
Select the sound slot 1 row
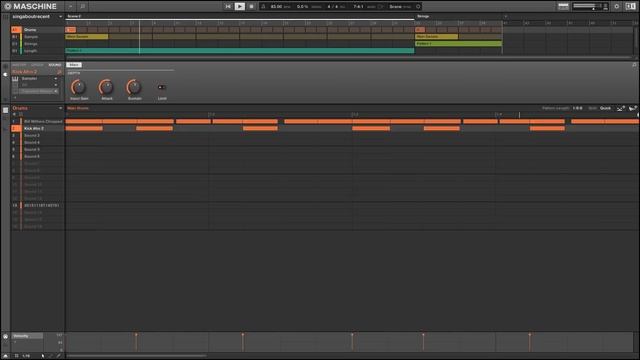point(38,122)
